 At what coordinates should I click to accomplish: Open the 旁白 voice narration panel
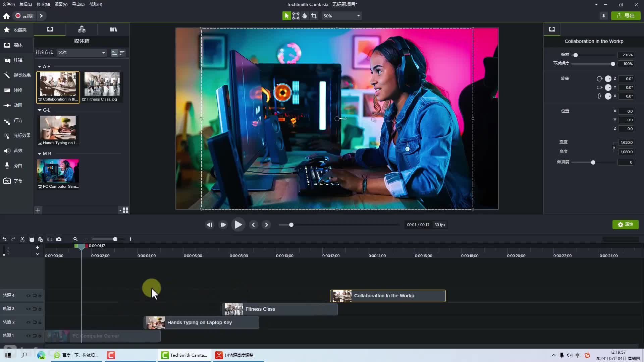point(17,166)
